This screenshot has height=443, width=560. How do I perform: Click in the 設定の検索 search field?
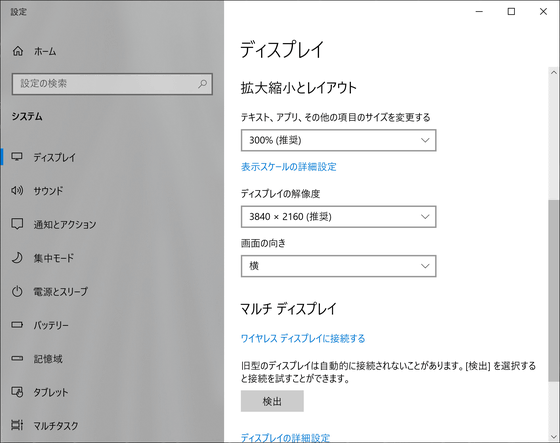[112, 84]
